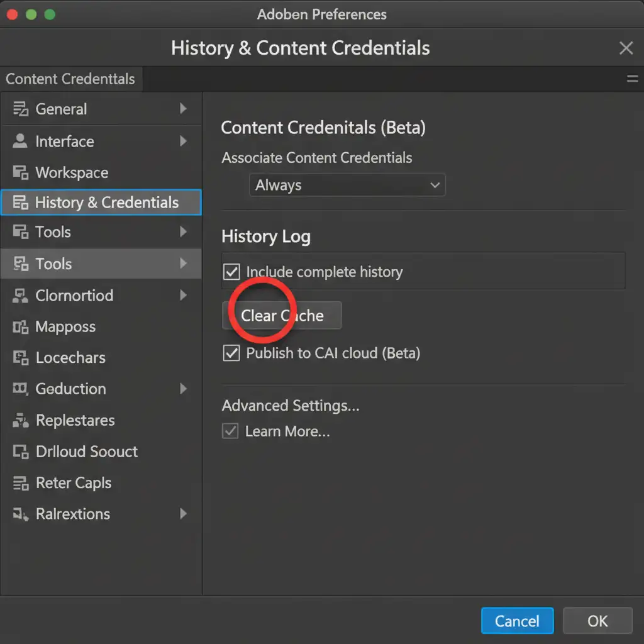This screenshot has height=644, width=644.
Task: Click the Mapposs sidebar icon
Action: [x=21, y=326]
